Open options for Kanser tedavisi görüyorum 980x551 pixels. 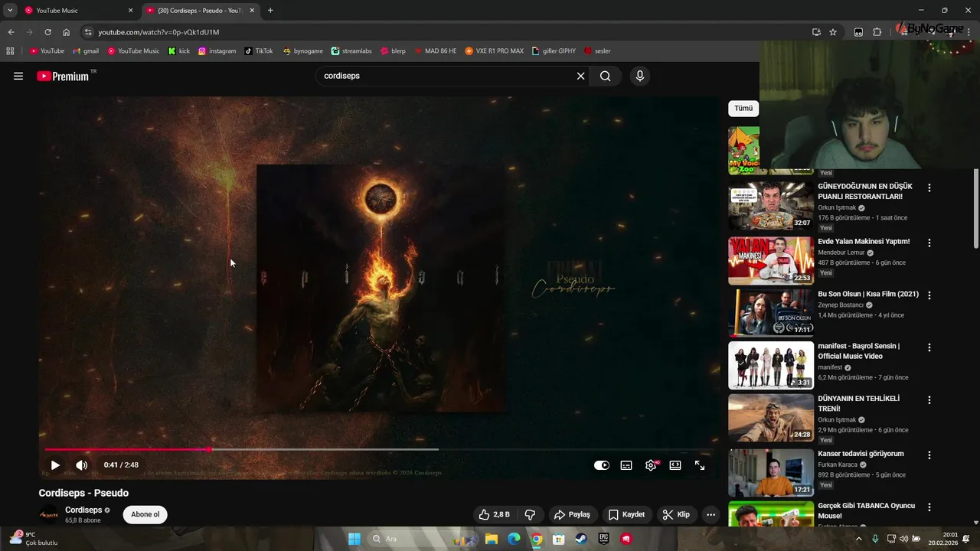929,455
